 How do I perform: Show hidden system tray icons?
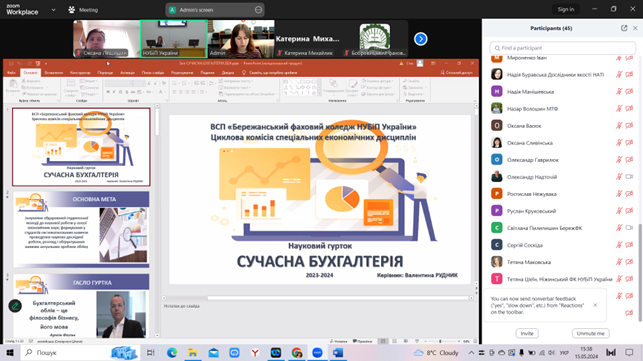click(x=471, y=352)
